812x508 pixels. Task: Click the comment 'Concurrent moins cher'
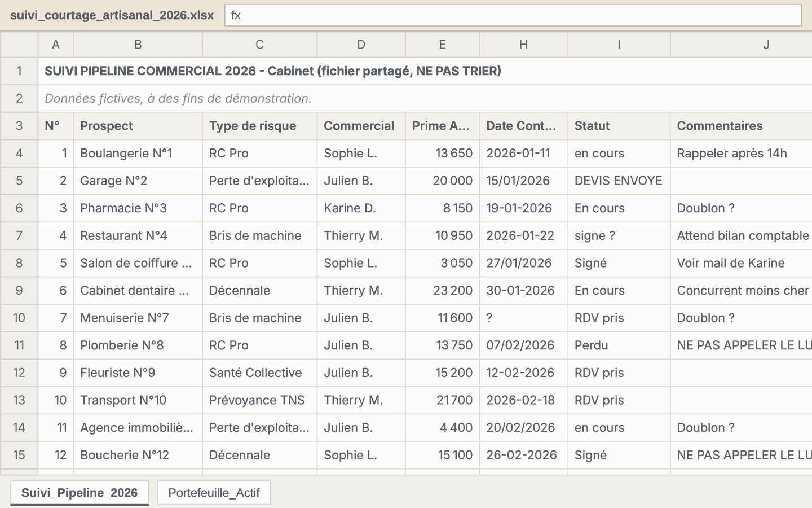(741, 291)
